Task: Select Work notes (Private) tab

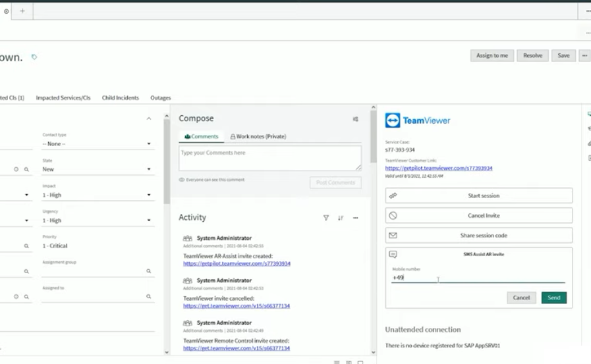Action: coord(258,136)
